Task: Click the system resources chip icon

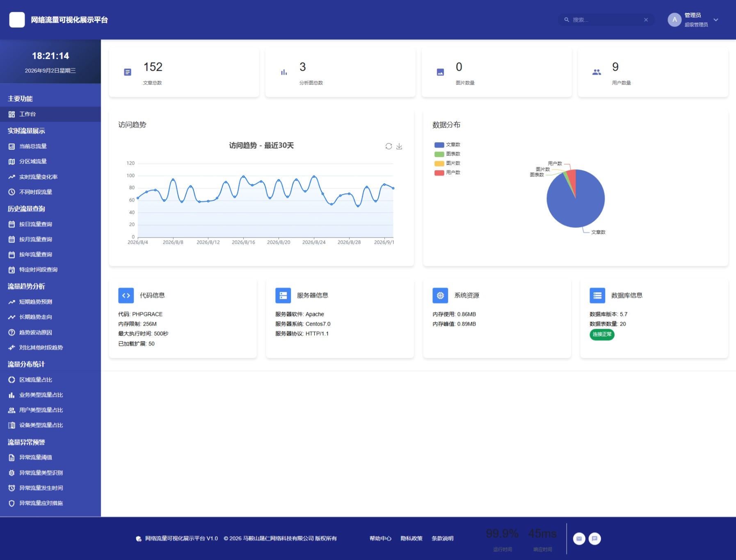Action: [x=440, y=295]
